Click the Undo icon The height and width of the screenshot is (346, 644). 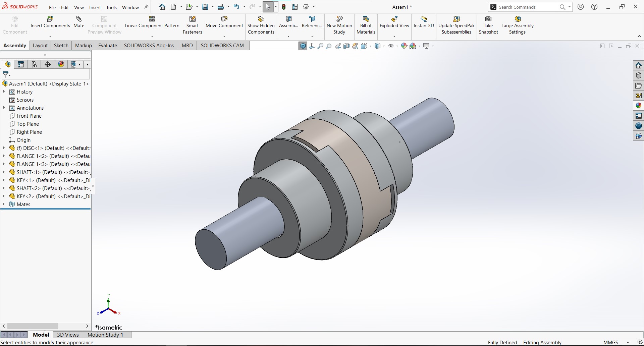click(x=236, y=7)
